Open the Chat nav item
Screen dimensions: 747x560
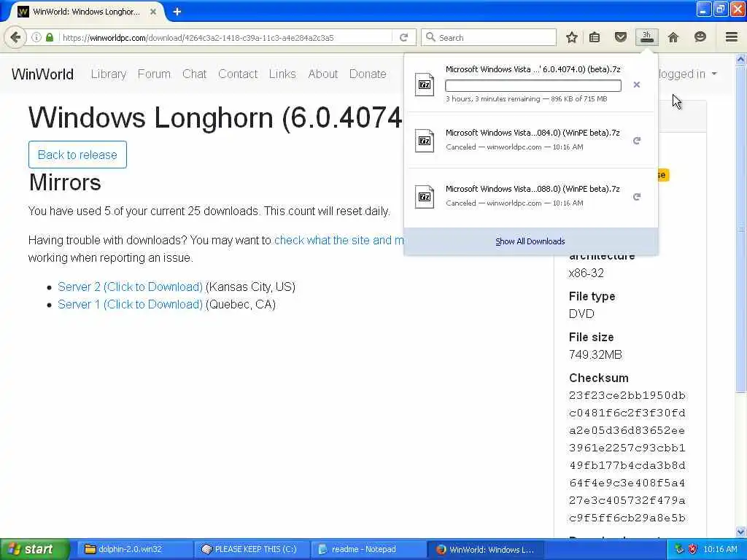194,74
